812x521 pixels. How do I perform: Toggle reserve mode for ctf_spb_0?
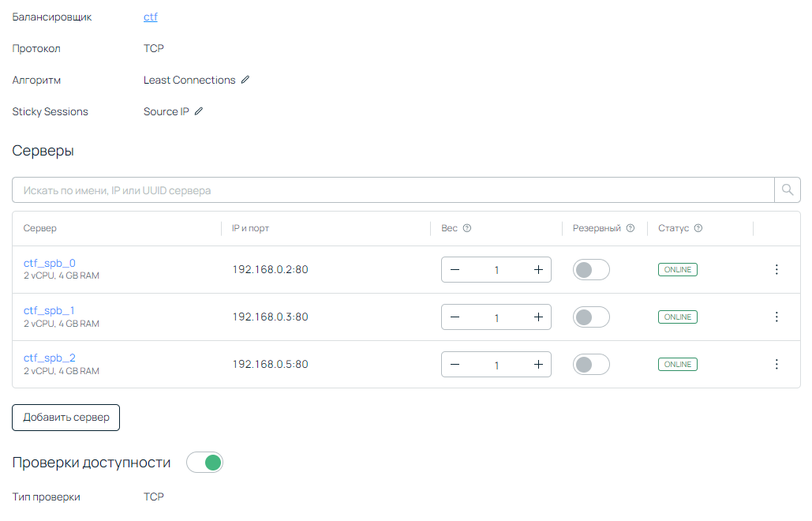click(x=591, y=270)
